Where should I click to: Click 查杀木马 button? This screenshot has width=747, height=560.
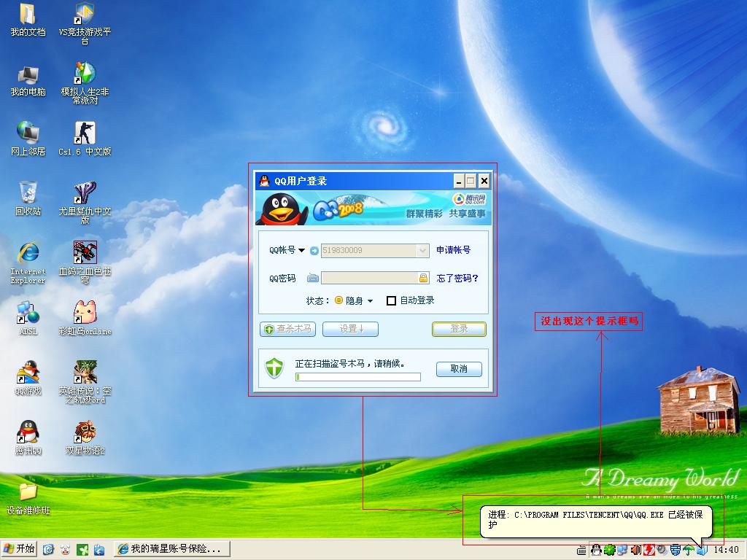coord(287,329)
